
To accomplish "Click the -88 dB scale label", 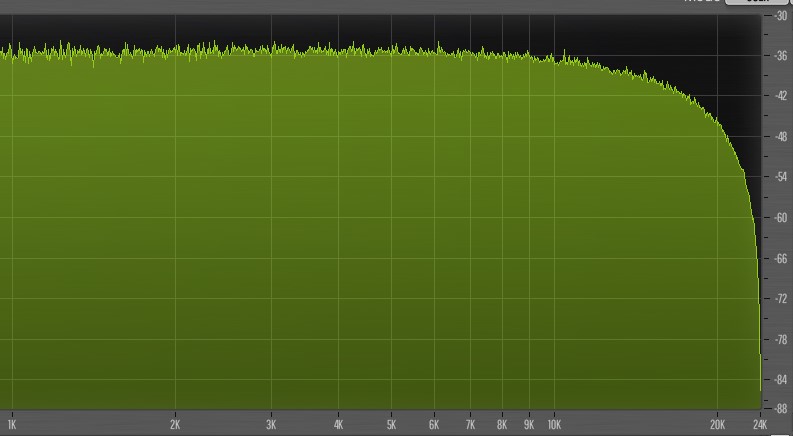I will [x=779, y=408].
